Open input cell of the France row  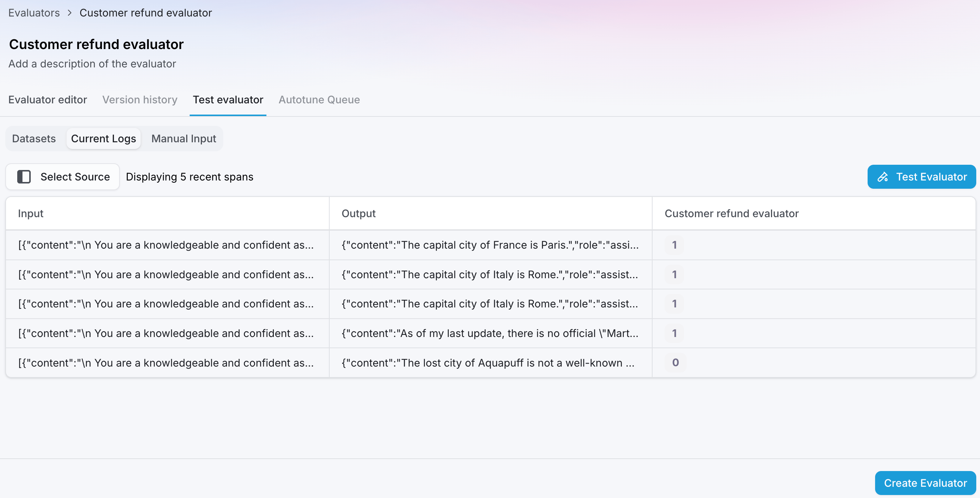point(167,245)
